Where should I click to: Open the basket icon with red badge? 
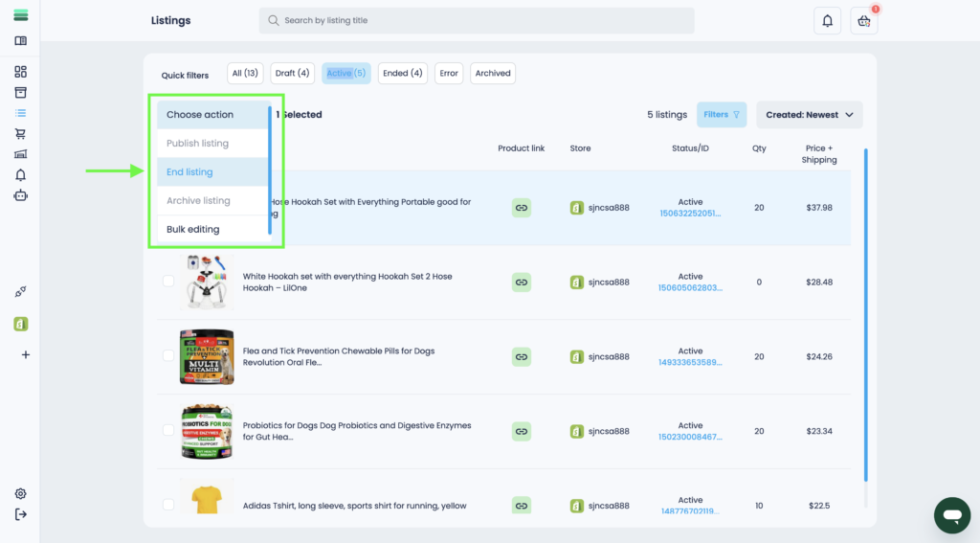[x=864, y=21]
